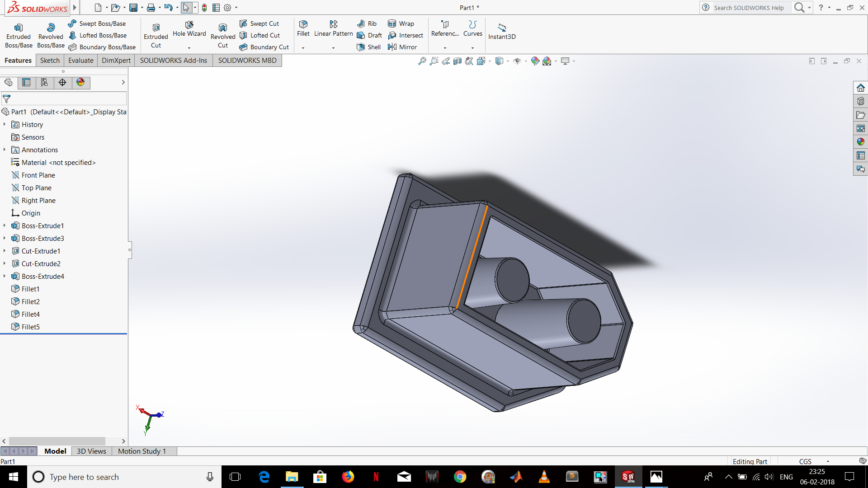This screenshot has width=868, height=488.
Task: Select Front Plane in the tree
Action: point(38,175)
